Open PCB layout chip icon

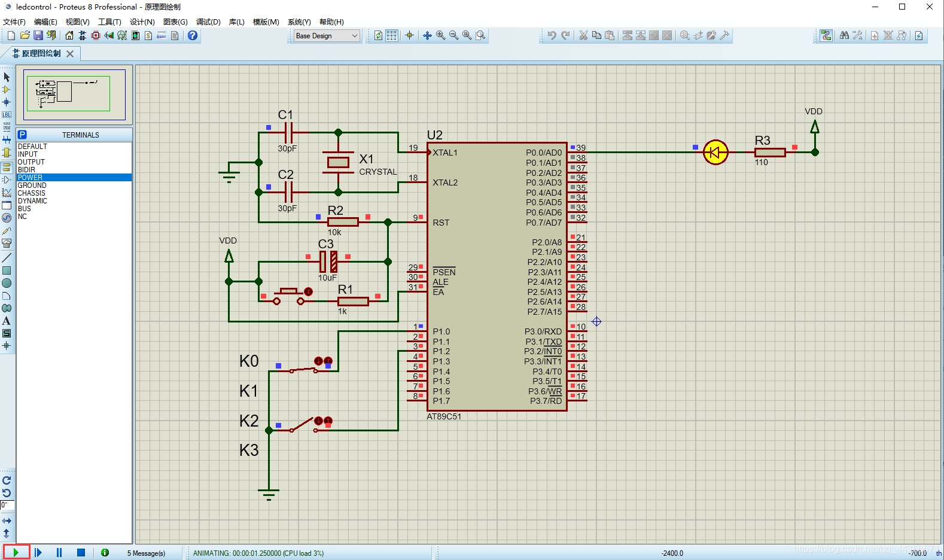[96, 36]
